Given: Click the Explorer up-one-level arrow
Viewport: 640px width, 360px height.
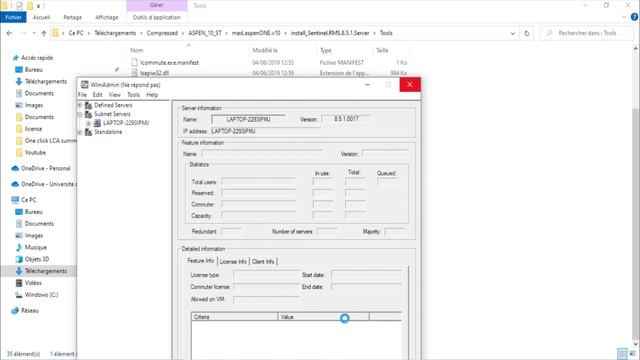Looking at the screenshot, I should coord(44,33).
